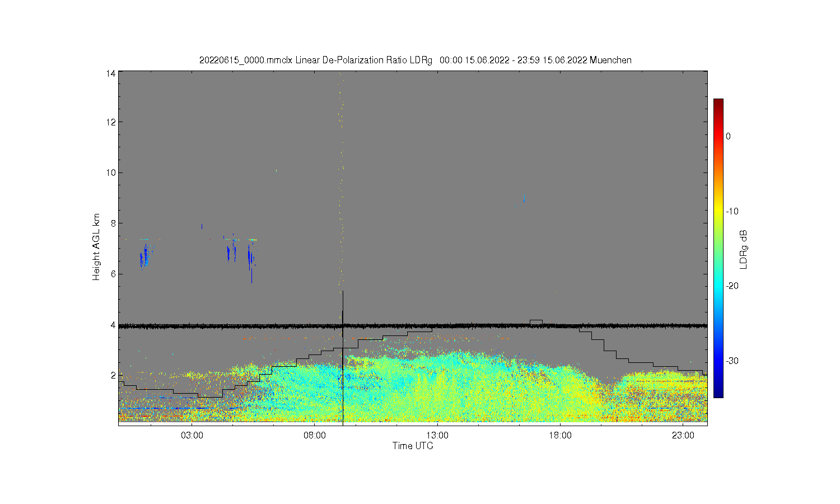Click the LDRg color scale bar
Screen dimensions: 840x504
click(718, 248)
